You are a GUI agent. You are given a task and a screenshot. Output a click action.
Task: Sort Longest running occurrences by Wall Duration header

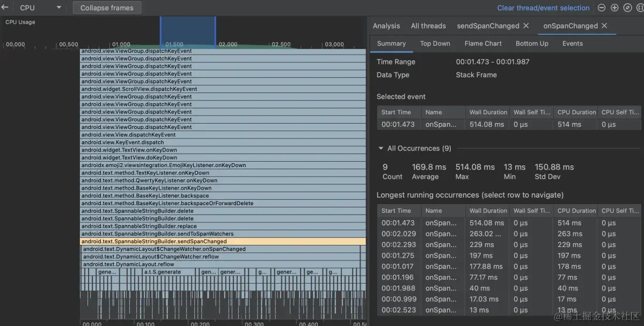(x=487, y=211)
